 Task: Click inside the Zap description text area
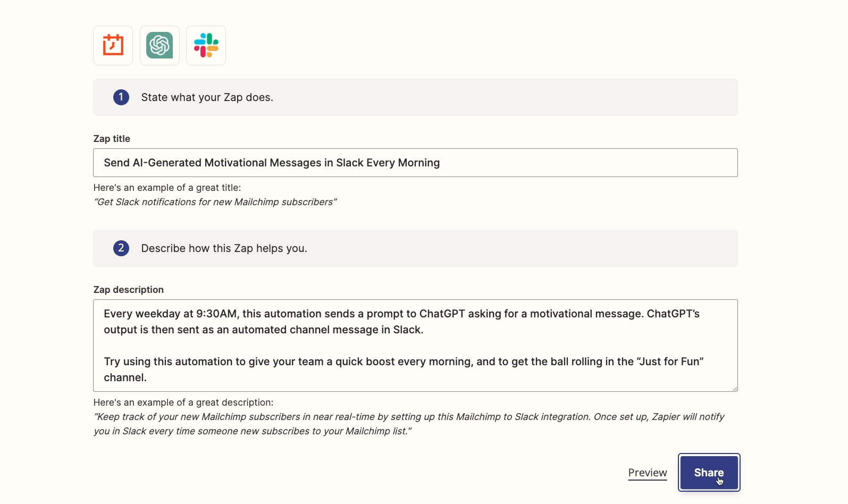415,346
